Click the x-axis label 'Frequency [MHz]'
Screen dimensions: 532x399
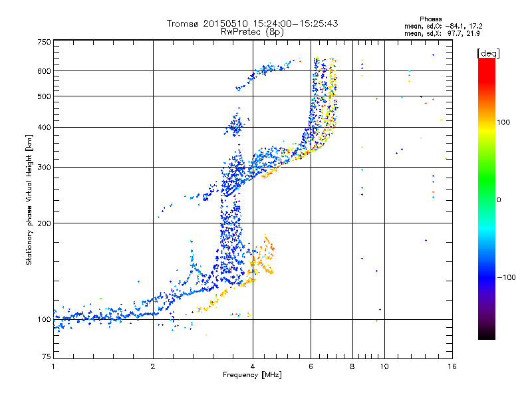(x=252, y=375)
